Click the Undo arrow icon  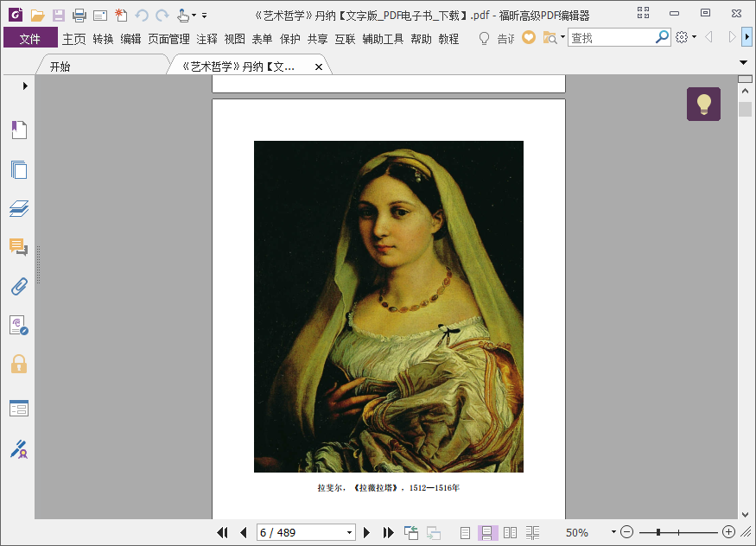(x=142, y=16)
